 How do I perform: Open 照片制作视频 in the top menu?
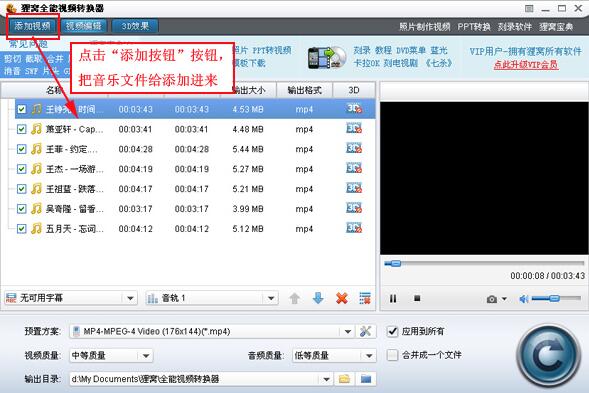click(424, 27)
